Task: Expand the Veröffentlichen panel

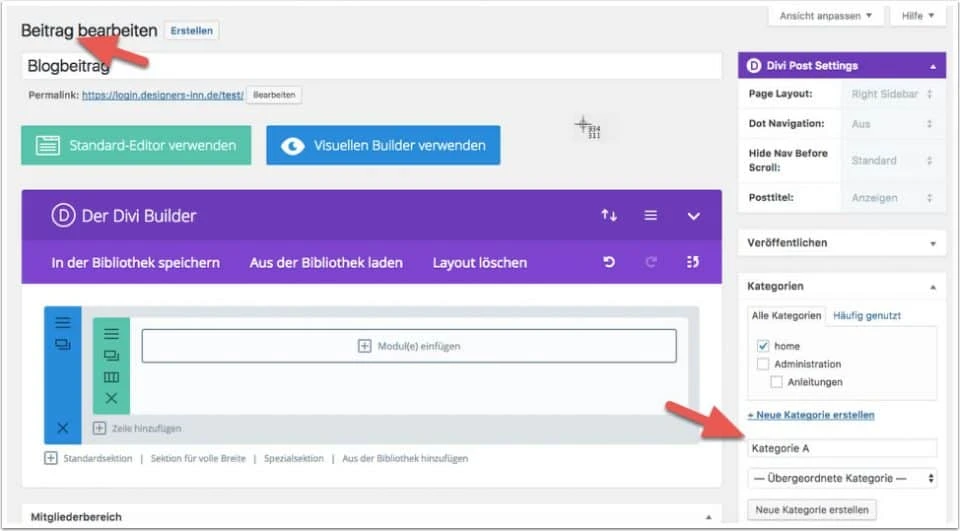Action: 933,244
